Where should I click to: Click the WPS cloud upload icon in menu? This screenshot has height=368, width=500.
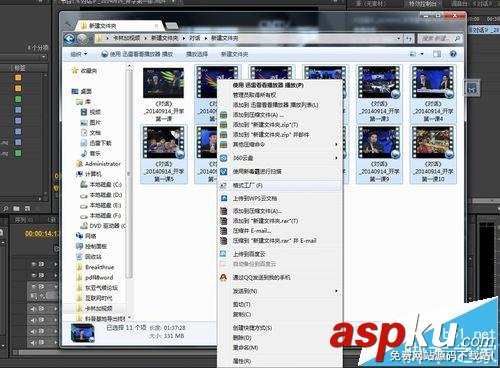[x=224, y=198]
